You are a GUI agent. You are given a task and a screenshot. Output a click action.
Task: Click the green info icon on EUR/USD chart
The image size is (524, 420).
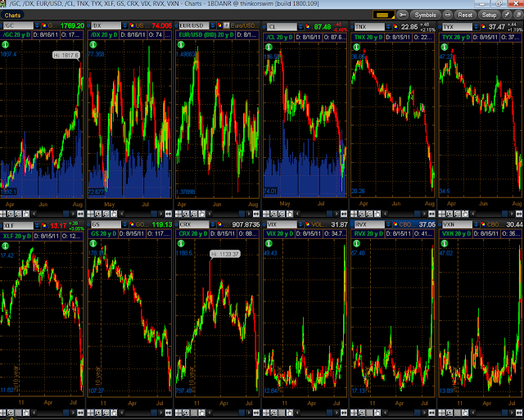coord(181,44)
